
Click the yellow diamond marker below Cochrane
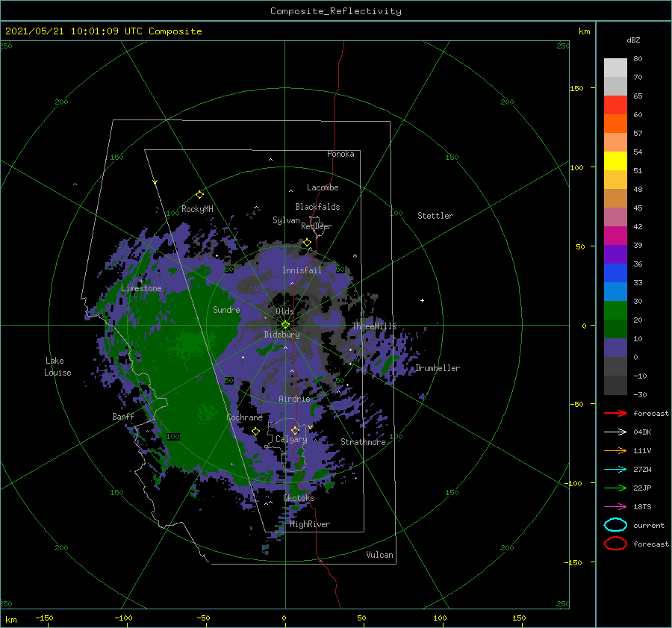click(x=256, y=432)
